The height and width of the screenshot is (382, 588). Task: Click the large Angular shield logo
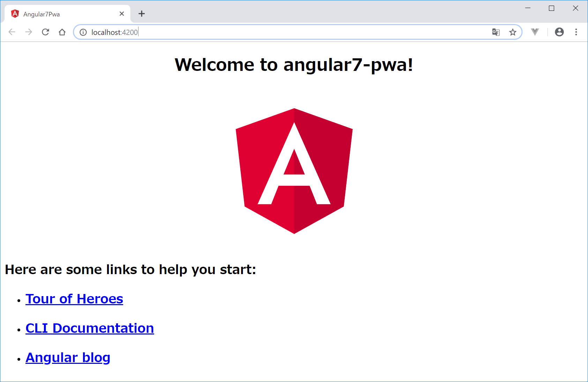pyautogui.click(x=294, y=171)
